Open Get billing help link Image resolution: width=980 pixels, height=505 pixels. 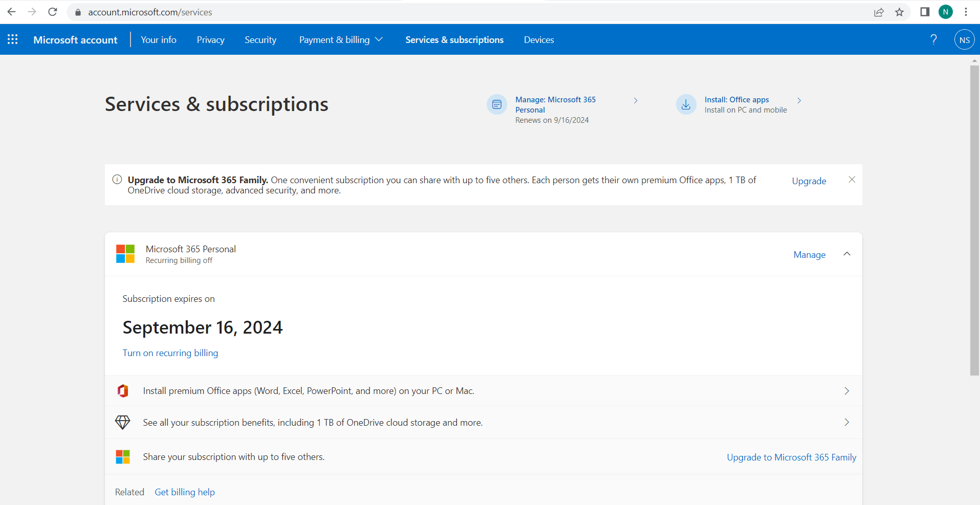185,492
